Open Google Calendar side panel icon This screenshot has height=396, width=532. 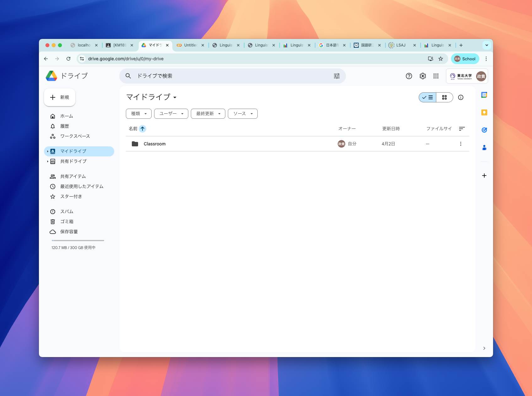click(x=484, y=95)
